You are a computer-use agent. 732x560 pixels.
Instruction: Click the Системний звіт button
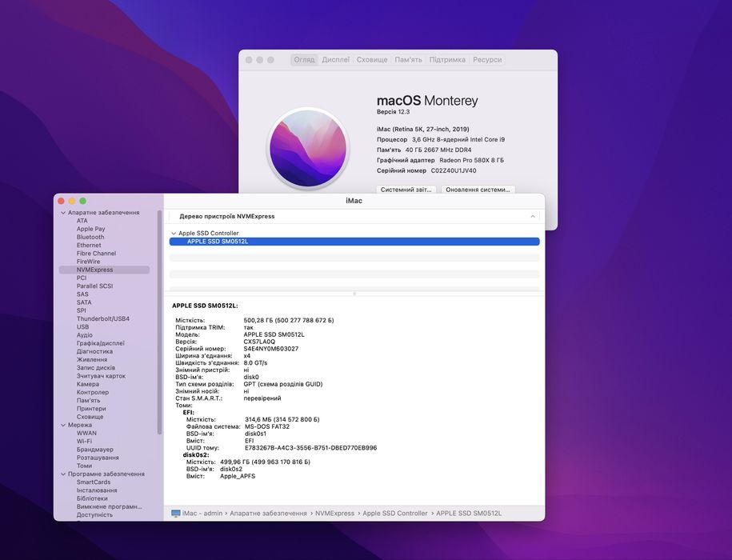click(x=406, y=190)
